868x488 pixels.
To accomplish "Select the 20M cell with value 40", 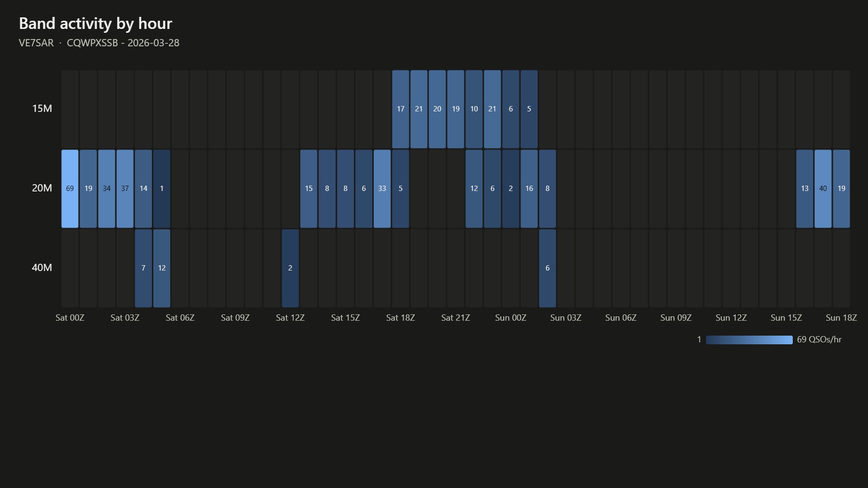I will 823,189.
